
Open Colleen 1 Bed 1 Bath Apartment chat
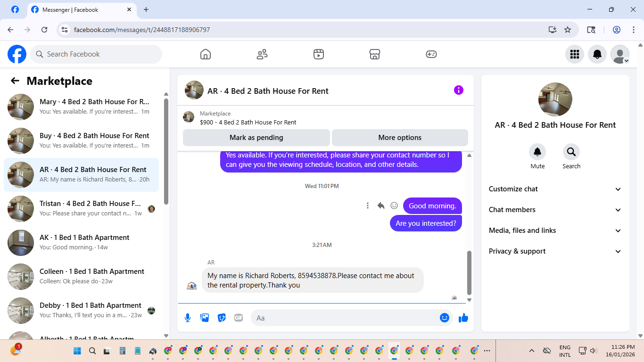81,277
